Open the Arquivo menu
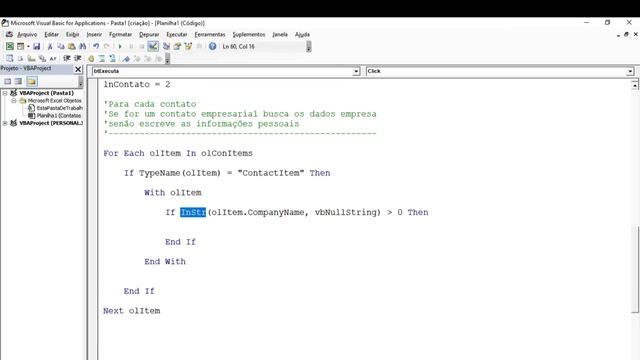The height and width of the screenshot is (360, 640). click(x=27, y=35)
